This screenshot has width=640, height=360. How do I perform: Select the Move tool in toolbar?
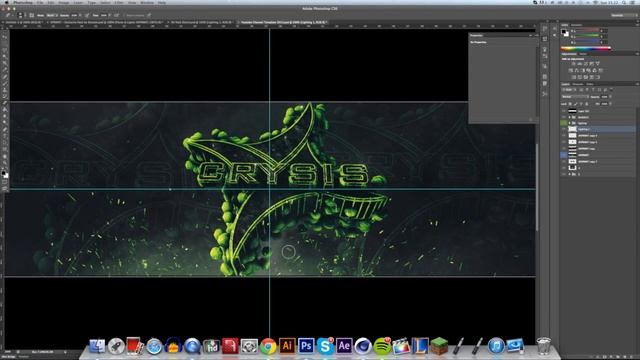pyautogui.click(x=5, y=37)
